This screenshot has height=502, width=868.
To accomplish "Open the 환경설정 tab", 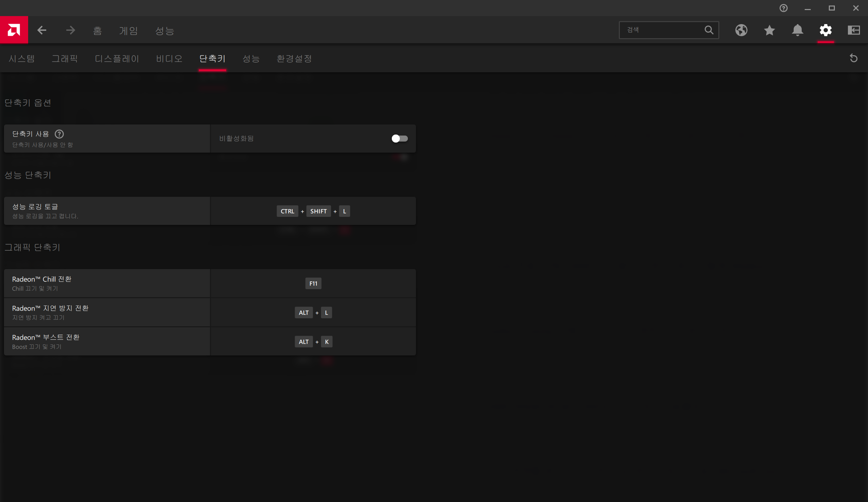I will pyautogui.click(x=294, y=59).
